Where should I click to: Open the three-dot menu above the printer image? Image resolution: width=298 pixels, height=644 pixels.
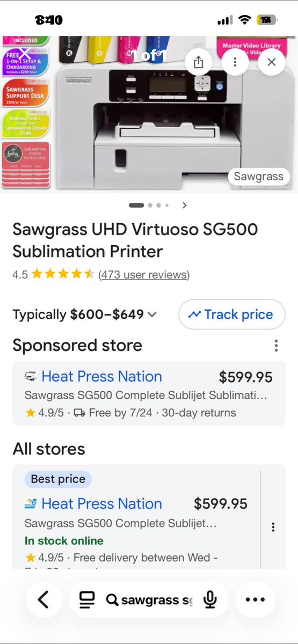coord(235,62)
